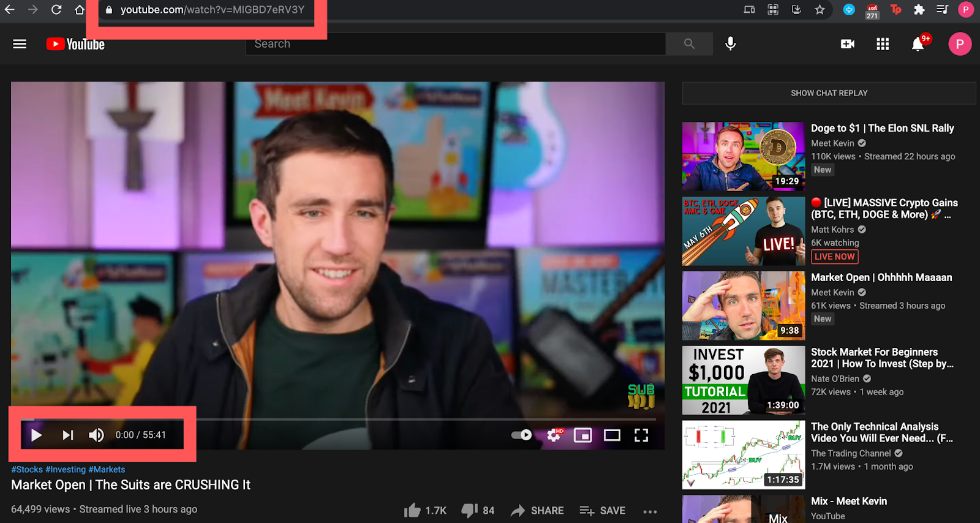Go to YouTube home via logo

(75, 44)
